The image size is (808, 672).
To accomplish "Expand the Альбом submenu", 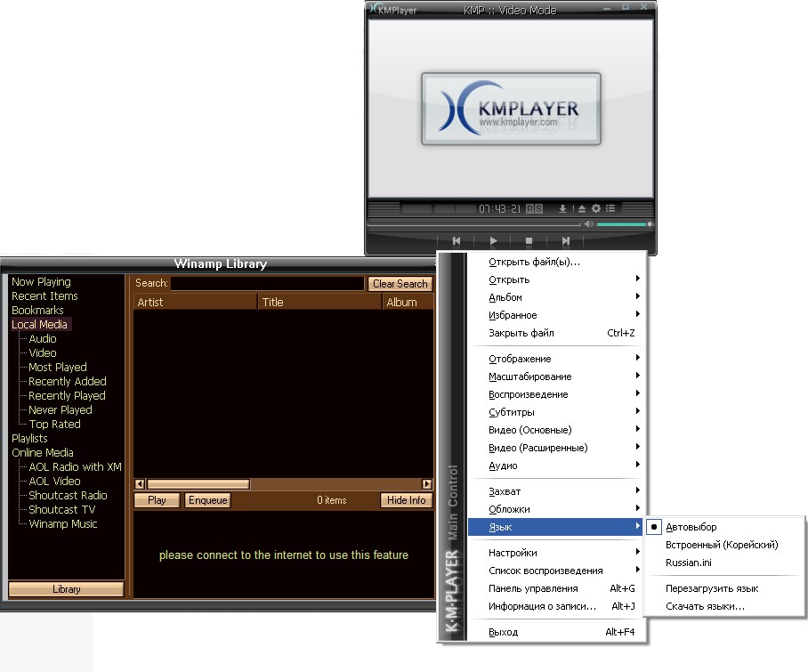I will (x=555, y=297).
